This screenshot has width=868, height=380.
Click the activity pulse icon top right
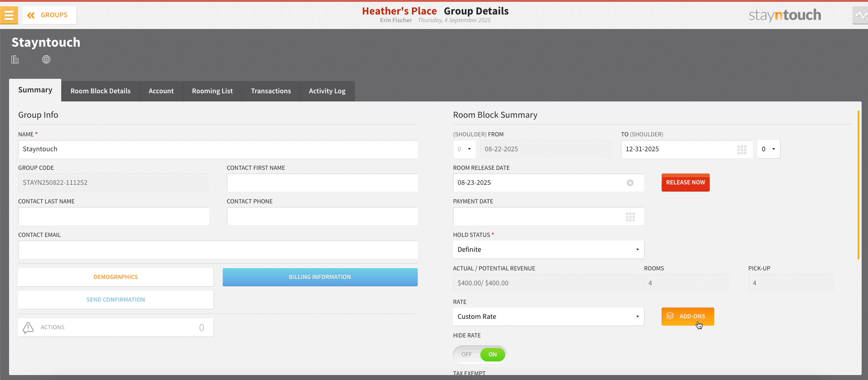(x=860, y=15)
